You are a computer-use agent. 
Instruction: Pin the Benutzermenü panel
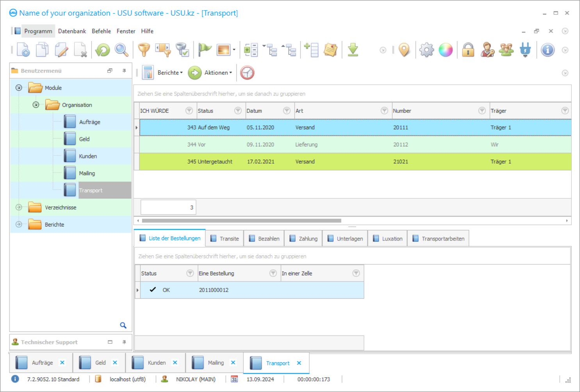124,71
